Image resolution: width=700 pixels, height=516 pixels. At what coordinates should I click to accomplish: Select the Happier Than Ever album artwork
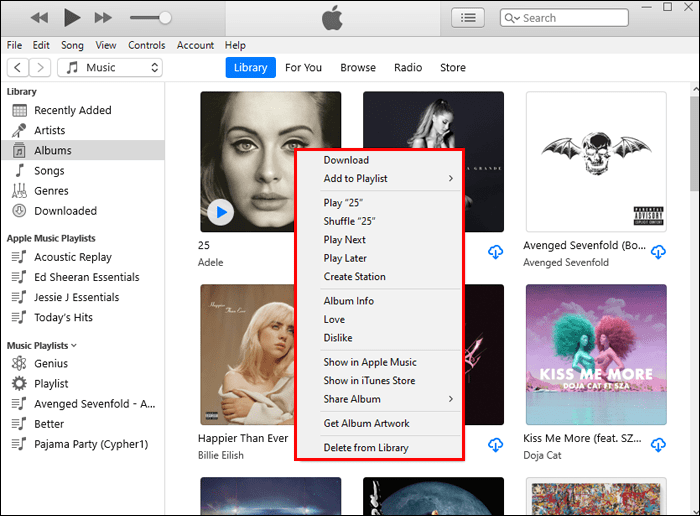(x=247, y=354)
